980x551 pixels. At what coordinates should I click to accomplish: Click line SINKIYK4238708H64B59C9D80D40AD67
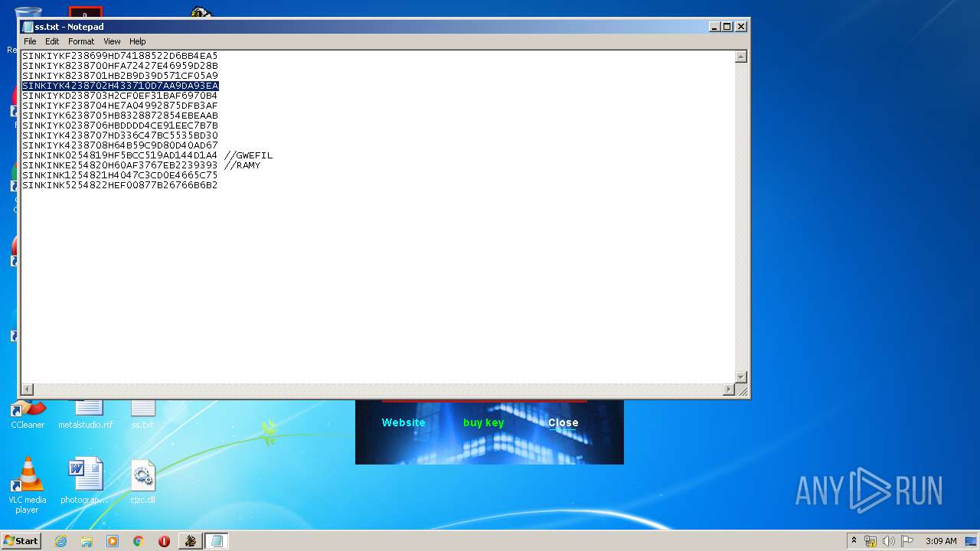[120, 145]
